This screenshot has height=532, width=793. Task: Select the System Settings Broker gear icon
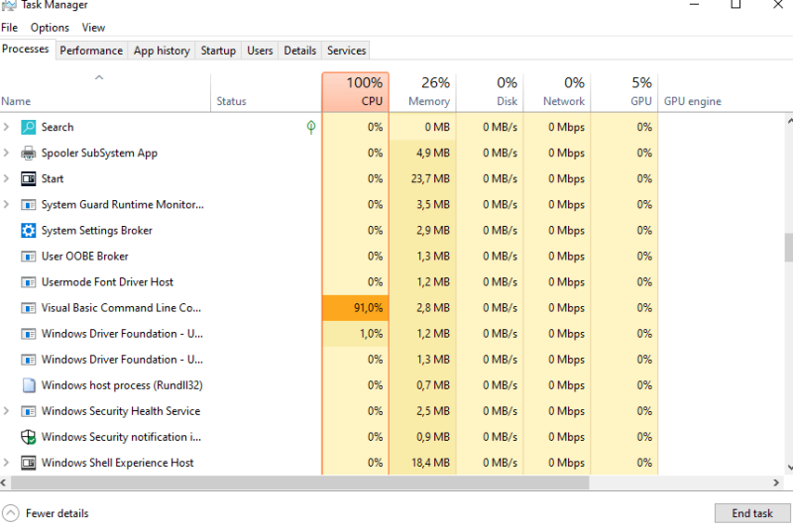click(x=29, y=231)
